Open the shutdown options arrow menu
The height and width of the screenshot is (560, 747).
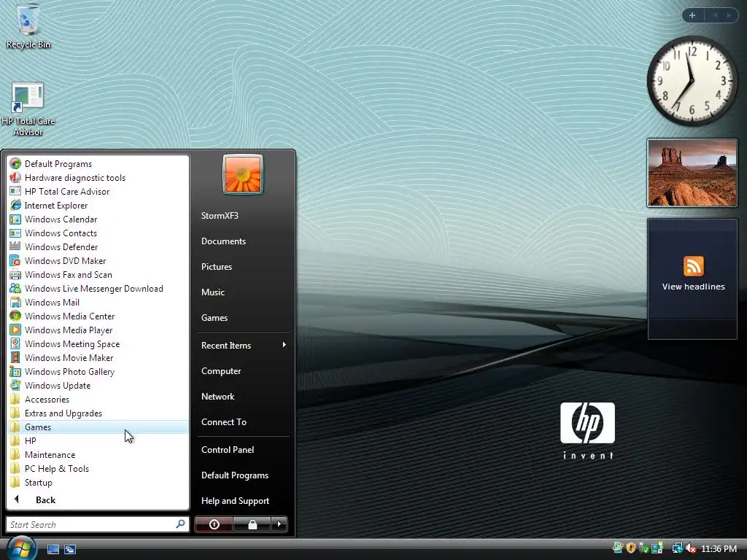pos(279,524)
